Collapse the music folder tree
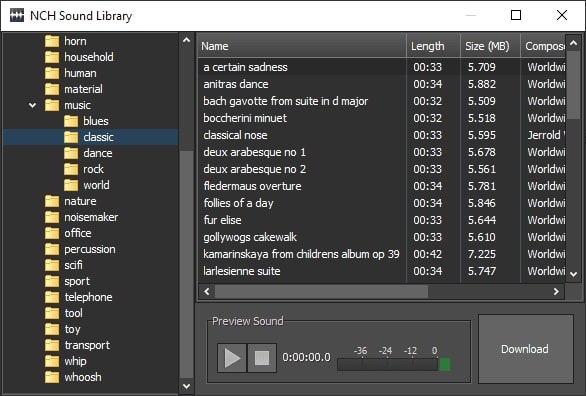This screenshot has height=396, width=586. (x=33, y=105)
